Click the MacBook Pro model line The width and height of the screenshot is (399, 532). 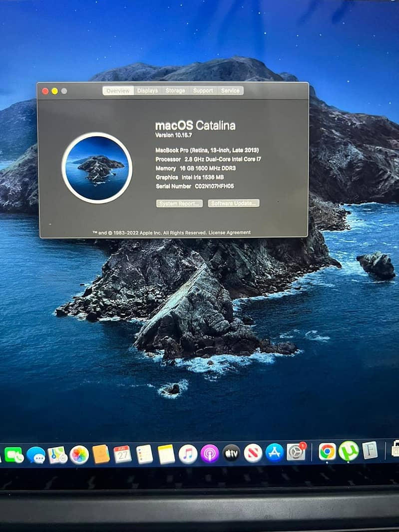207,150
